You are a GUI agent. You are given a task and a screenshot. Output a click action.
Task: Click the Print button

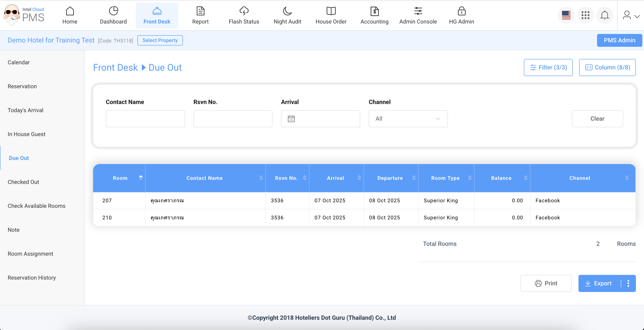tap(546, 283)
